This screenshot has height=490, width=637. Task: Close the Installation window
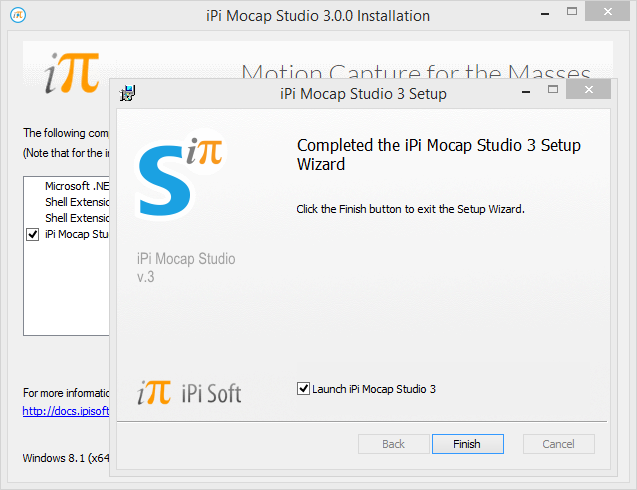pos(607,11)
